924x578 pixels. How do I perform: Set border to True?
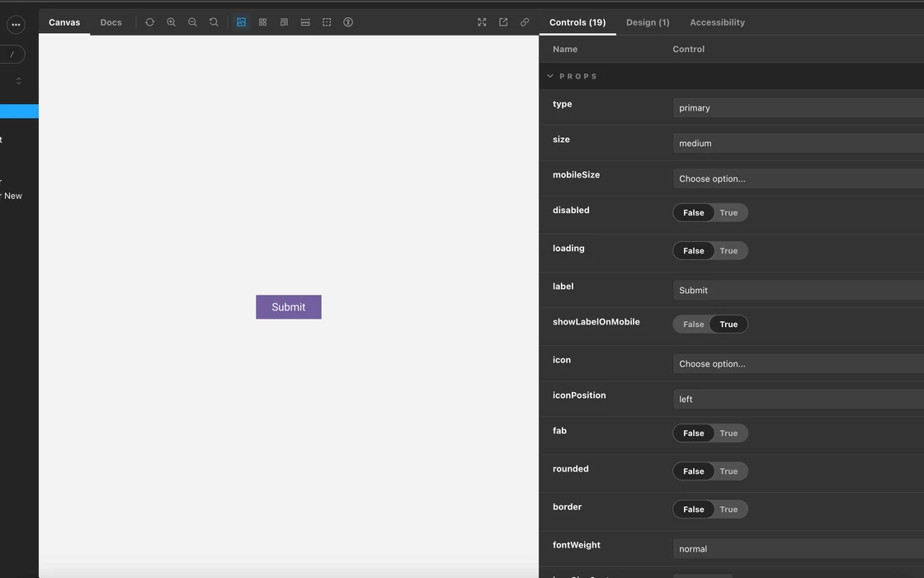click(729, 509)
